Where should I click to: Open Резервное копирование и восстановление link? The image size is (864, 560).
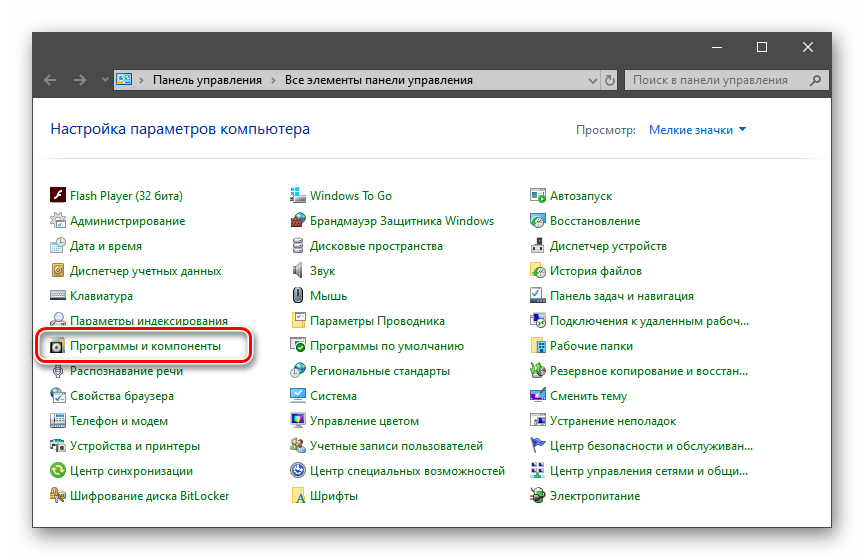tap(649, 371)
